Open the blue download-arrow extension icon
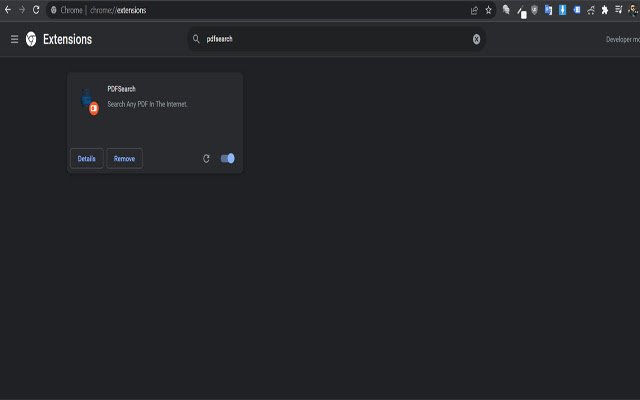Screen dimensions: 640x400 click(x=562, y=10)
